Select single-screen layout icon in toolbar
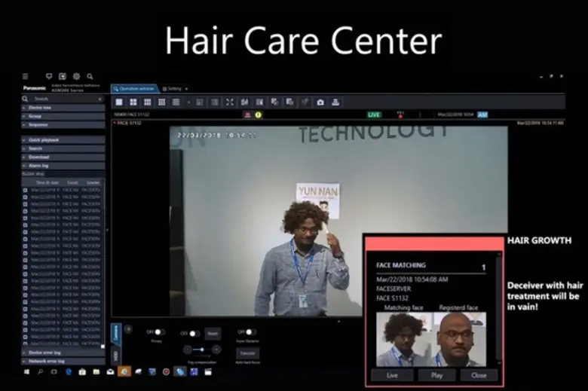 tap(119, 102)
